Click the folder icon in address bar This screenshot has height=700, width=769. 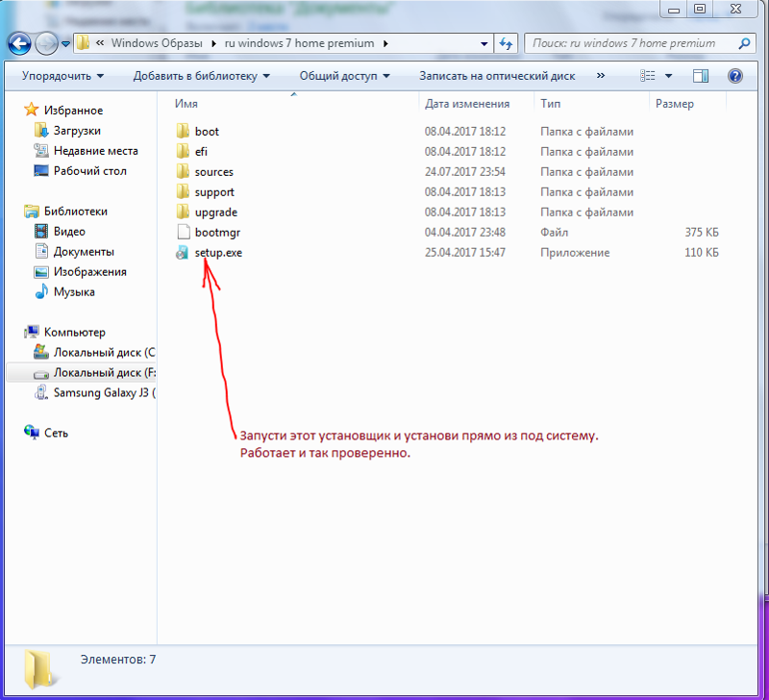tap(83, 43)
